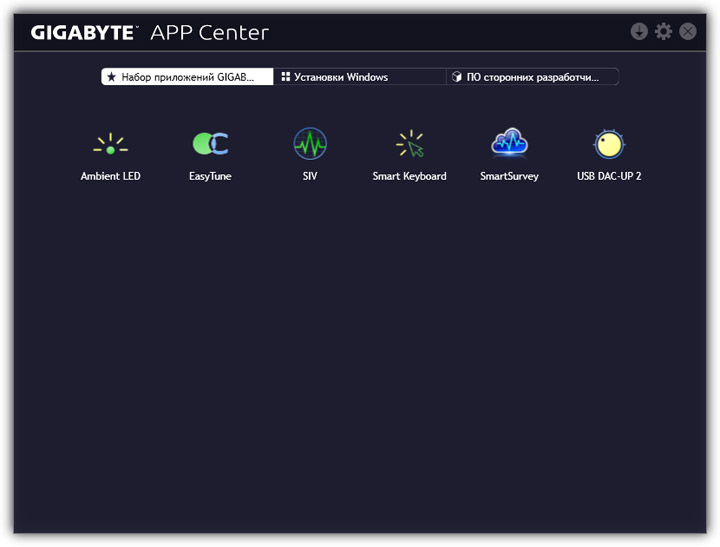This screenshot has height=547, width=720.
Task: Click the Ambient LED text label
Action: click(x=110, y=177)
